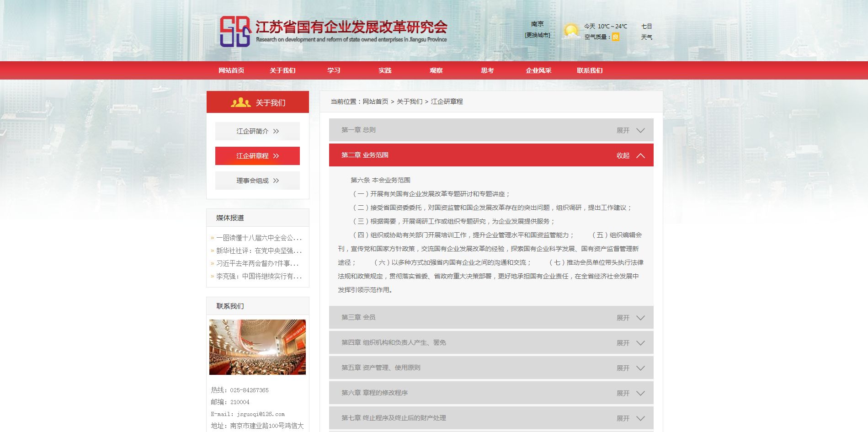Click the SGS site logo

(235, 32)
